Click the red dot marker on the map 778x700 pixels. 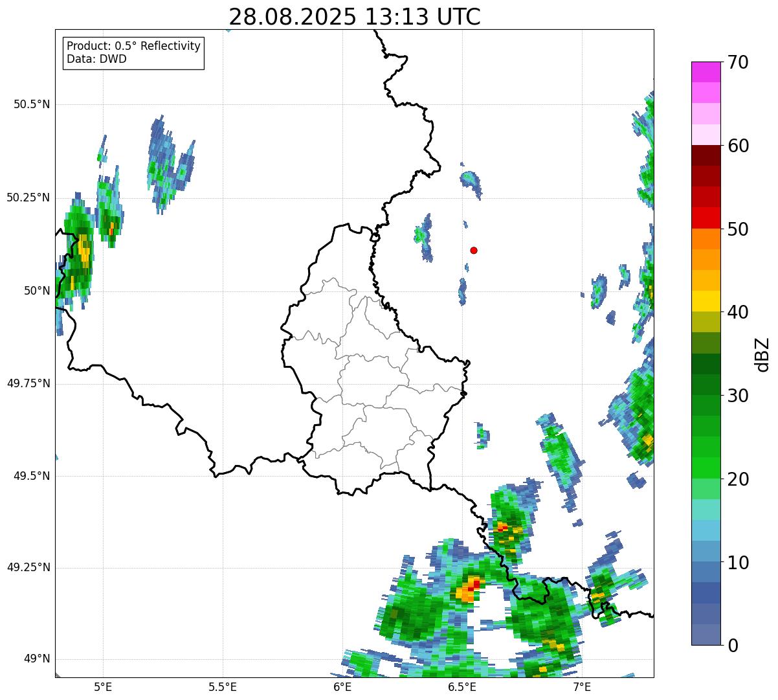click(x=474, y=250)
